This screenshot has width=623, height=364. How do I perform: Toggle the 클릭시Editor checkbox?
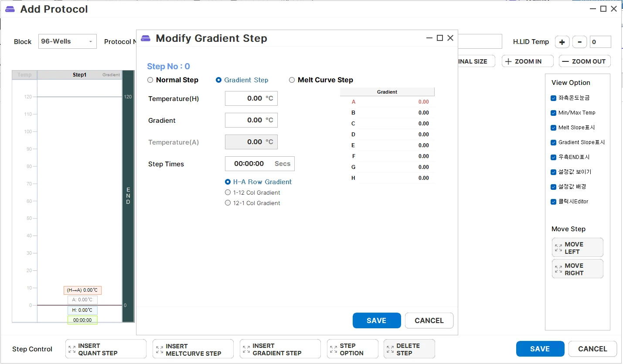554,202
